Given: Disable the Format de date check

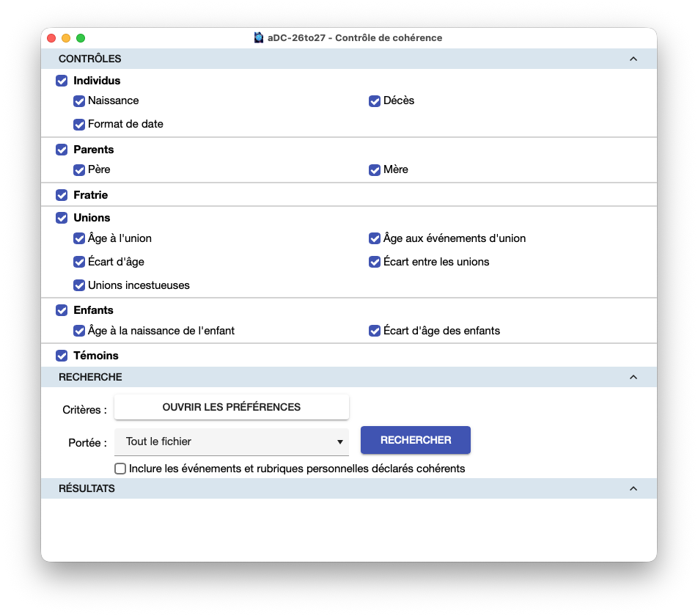Looking at the screenshot, I should point(79,124).
